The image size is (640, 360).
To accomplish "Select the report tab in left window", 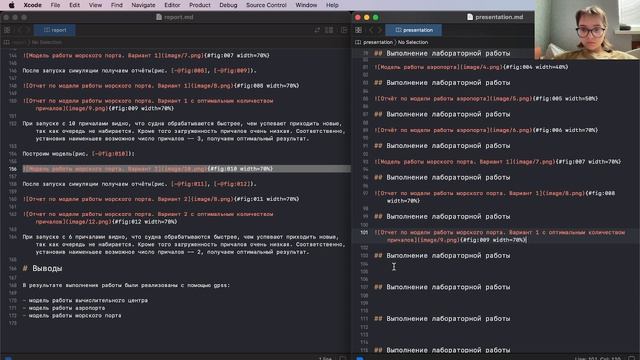I will click(x=55, y=30).
